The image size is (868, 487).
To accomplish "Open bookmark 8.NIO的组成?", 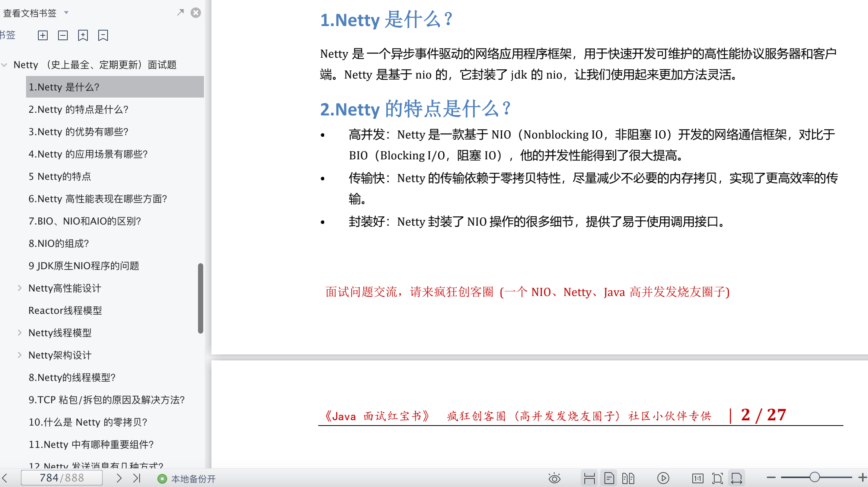I will 59,243.
